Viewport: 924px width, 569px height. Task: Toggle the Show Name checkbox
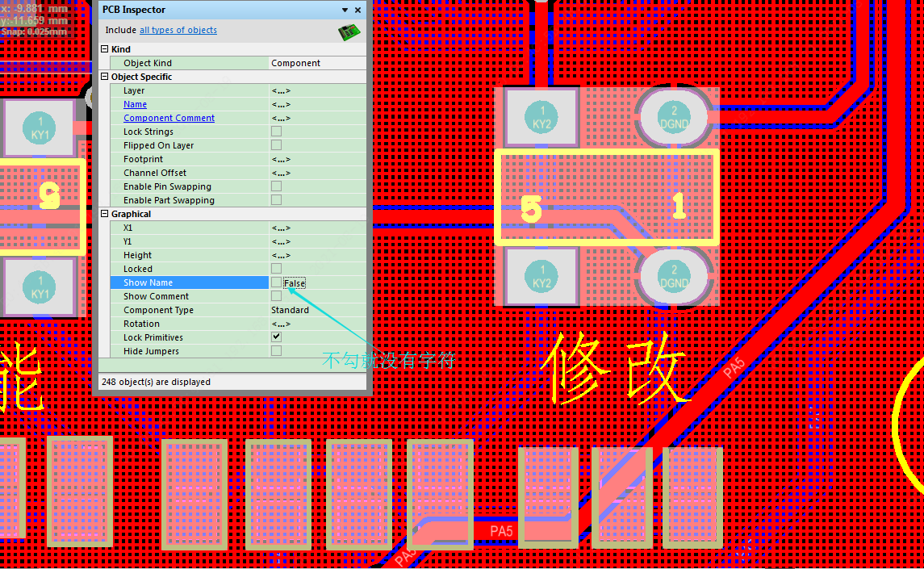(x=277, y=282)
